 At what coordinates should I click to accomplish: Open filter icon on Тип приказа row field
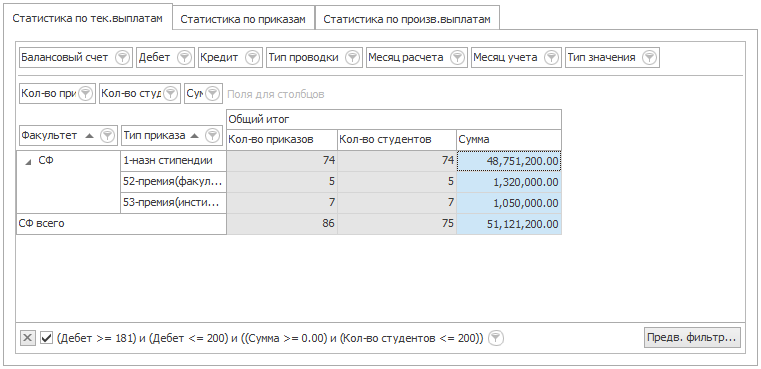[213, 136]
